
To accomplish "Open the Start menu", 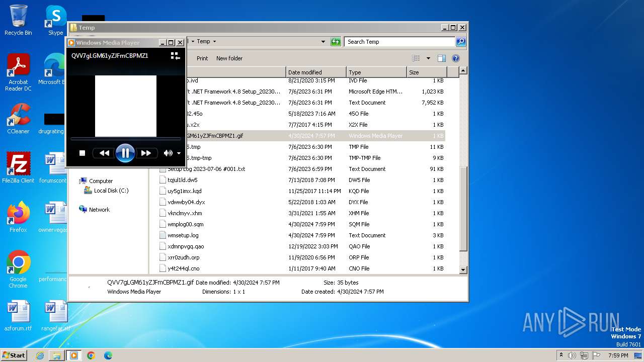I will 14,355.
